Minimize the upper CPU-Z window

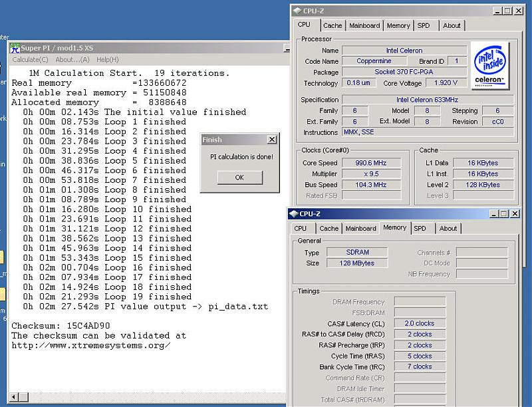(497, 11)
